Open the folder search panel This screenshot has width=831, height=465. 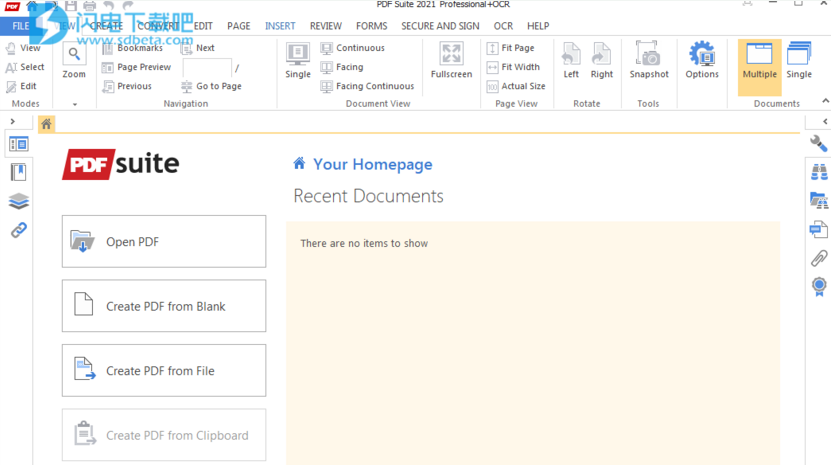(x=819, y=200)
